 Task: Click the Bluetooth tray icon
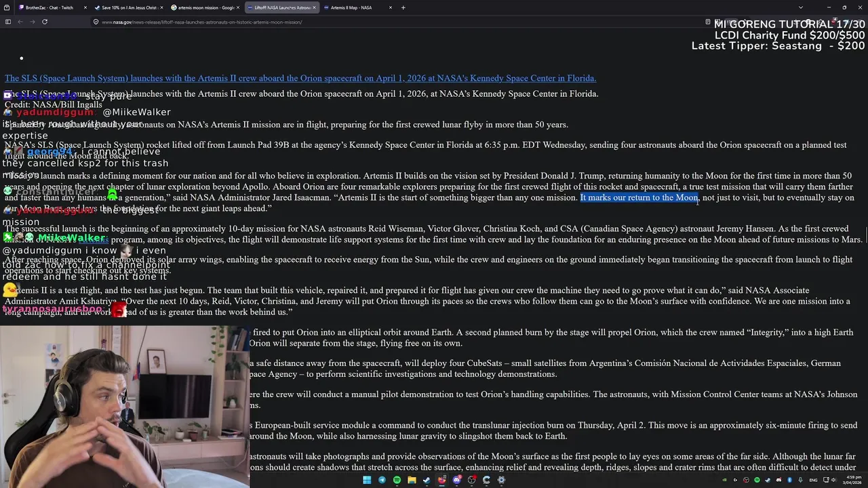click(x=789, y=480)
